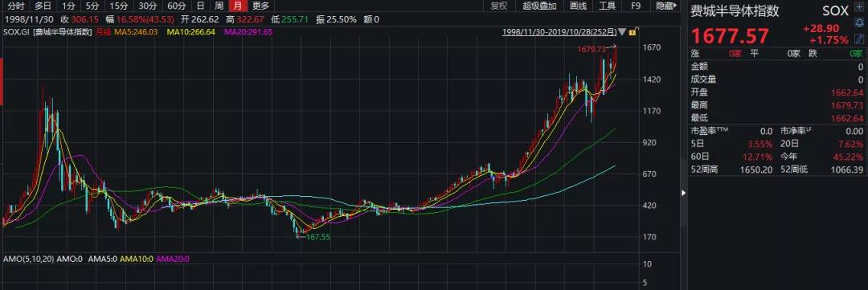Image resolution: width=868 pixels, height=290 pixels.
Task: Add SOX index to watchlist plus icon
Action: (859, 6)
